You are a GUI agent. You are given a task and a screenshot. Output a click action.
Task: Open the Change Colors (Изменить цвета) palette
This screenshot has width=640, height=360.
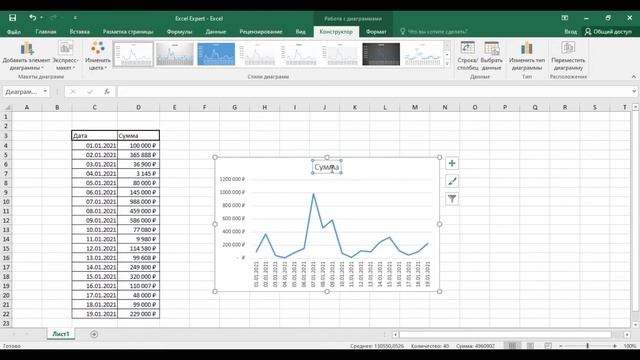click(98, 55)
